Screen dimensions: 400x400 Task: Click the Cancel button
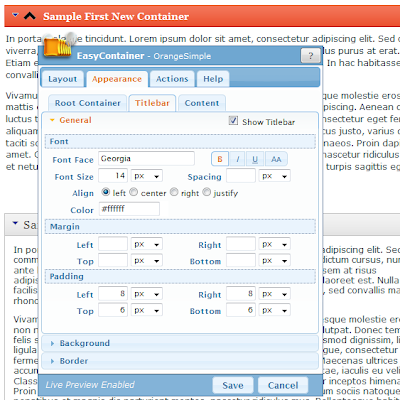[x=283, y=385]
